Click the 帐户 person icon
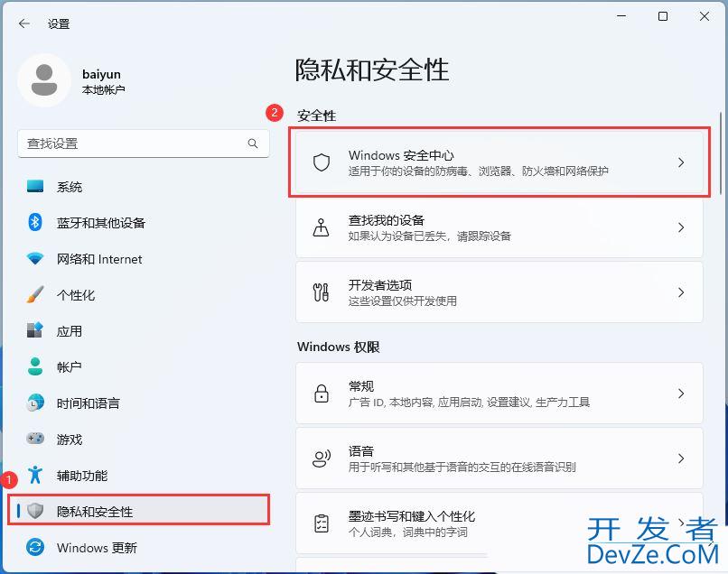This screenshot has width=728, height=574. pos(35,366)
